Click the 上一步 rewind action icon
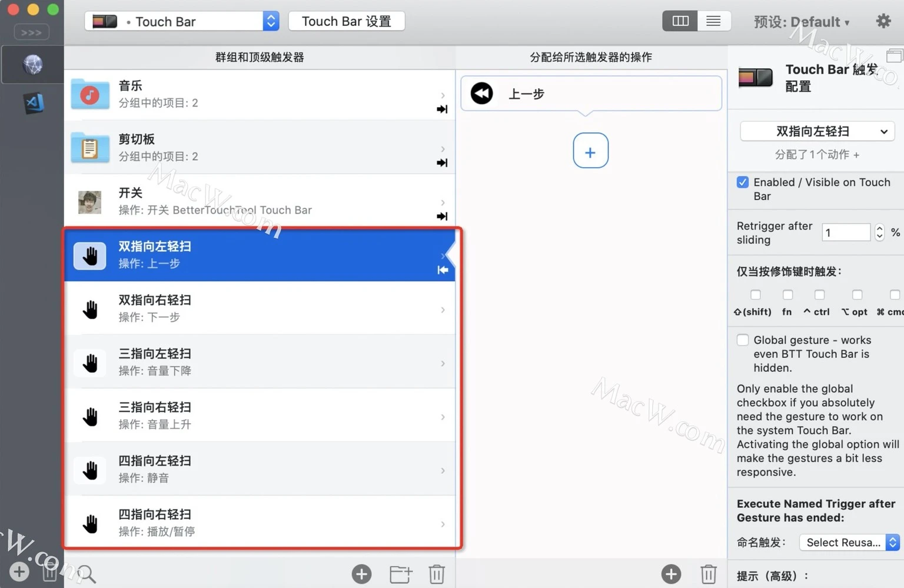Screen dimensions: 904x588 [x=481, y=93]
